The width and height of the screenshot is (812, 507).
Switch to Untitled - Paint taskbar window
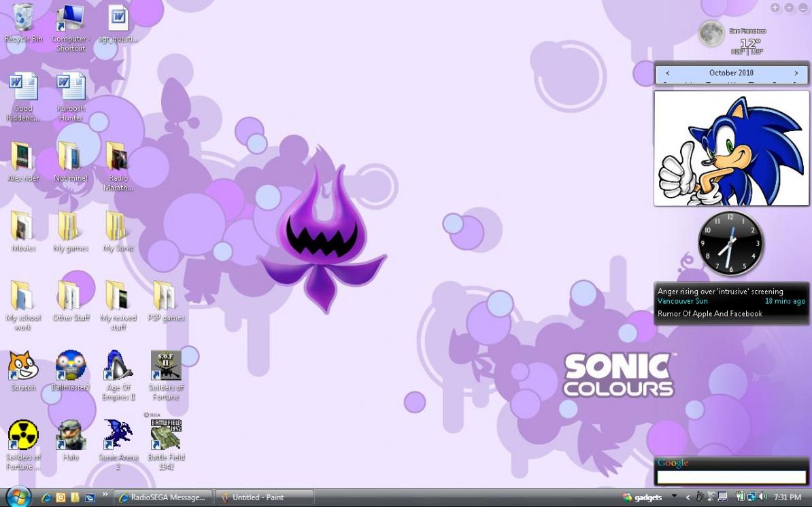[264, 497]
